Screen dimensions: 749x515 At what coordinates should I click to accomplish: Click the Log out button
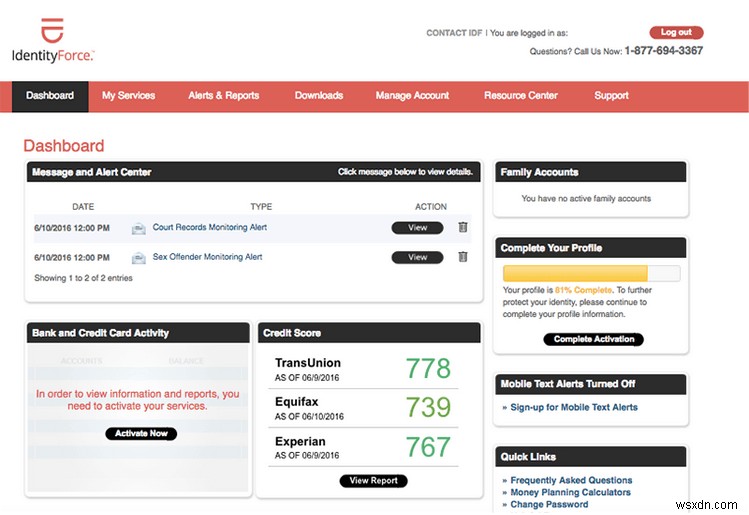pyautogui.click(x=676, y=32)
